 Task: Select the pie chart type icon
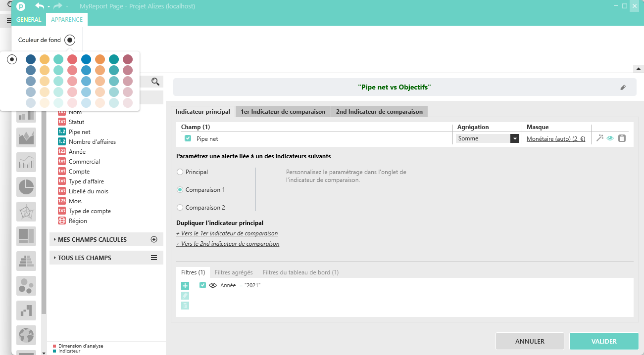pyautogui.click(x=26, y=187)
